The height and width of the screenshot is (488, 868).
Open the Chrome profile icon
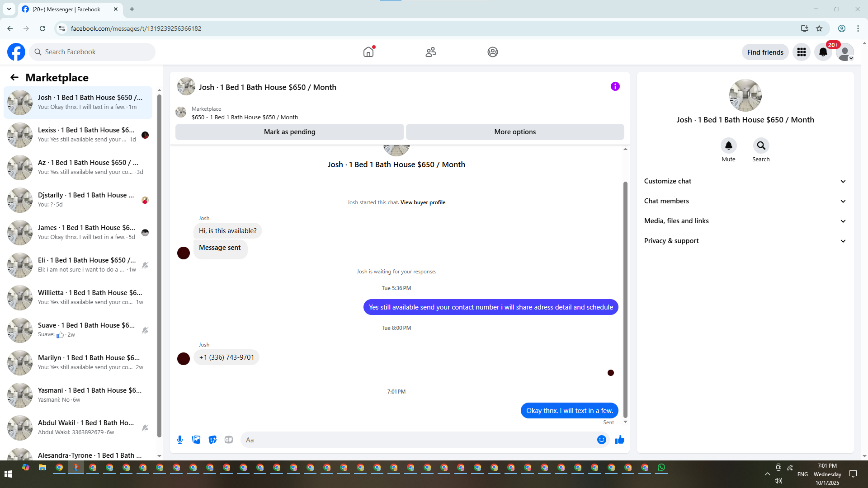click(x=842, y=28)
